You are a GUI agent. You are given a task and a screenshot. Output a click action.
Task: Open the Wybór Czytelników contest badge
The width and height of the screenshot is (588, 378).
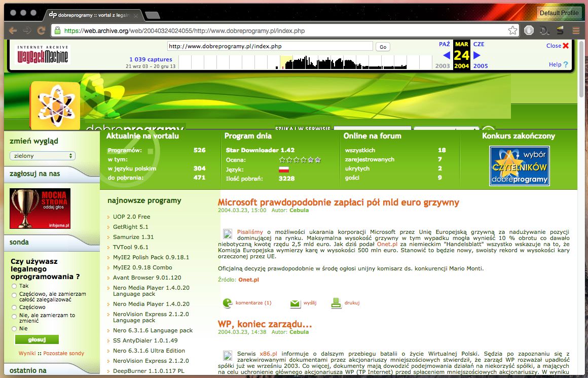coord(519,165)
